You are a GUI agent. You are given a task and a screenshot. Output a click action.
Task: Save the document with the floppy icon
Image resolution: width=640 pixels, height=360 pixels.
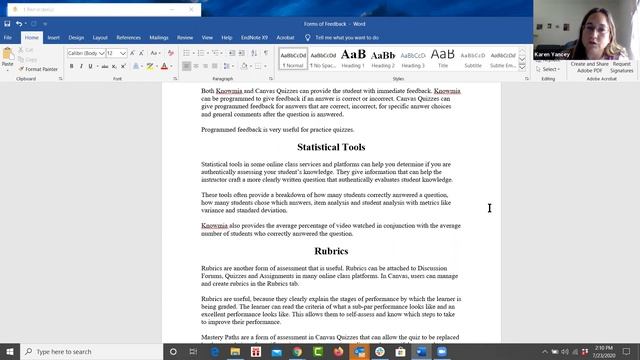tap(7, 24)
